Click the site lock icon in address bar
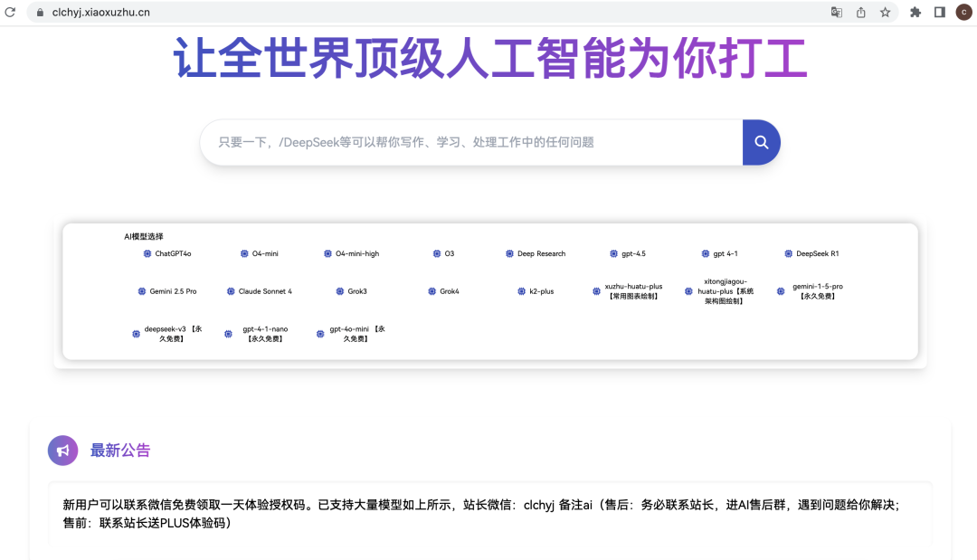 (40, 12)
